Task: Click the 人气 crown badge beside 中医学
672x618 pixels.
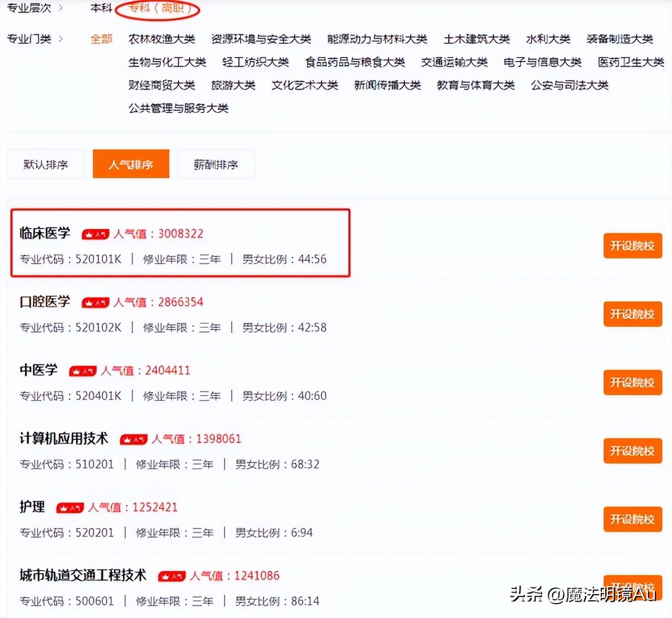Action: coord(82,371)
